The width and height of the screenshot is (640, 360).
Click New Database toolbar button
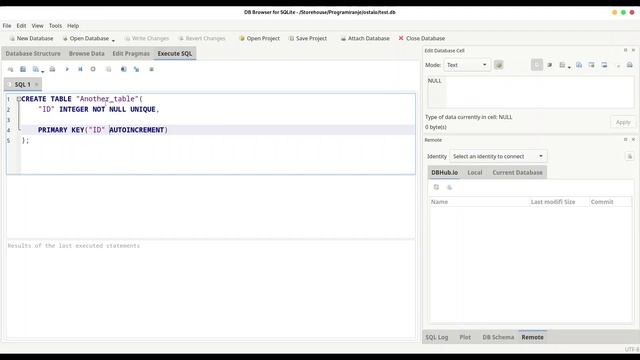tap(31, 38)
